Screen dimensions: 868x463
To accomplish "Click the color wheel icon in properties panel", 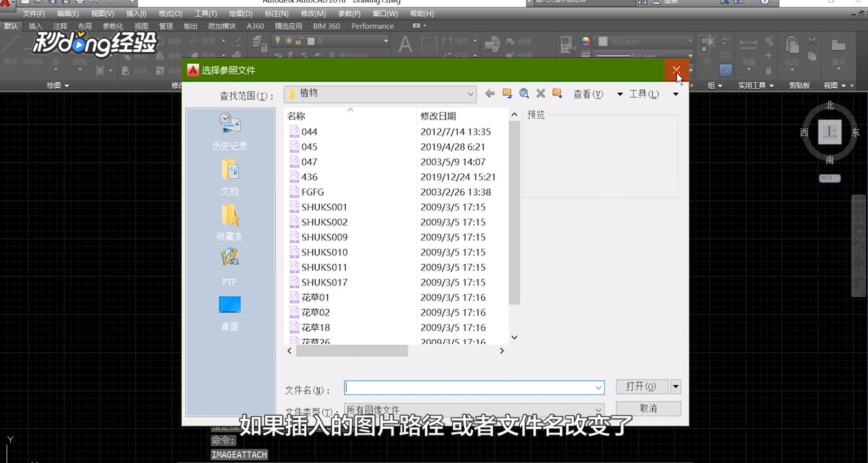I will pos(586,41).
